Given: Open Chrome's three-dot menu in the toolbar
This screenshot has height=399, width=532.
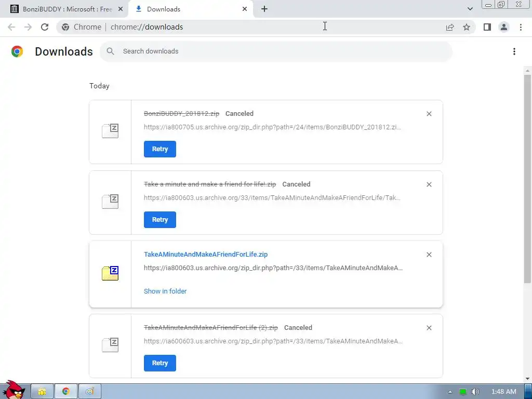Looking at the screenshot, I should tap(521, 27).
